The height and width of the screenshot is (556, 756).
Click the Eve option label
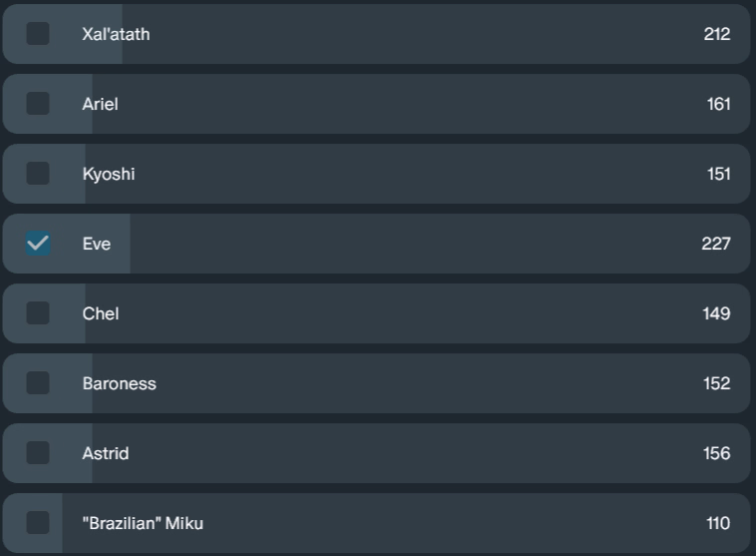tap(97, 244)
